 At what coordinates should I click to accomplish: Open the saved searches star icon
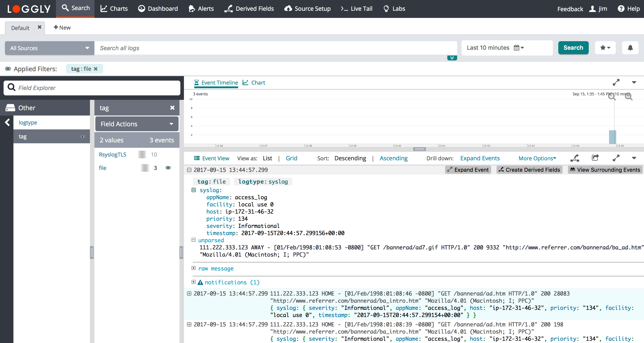[x=605, y=47]
